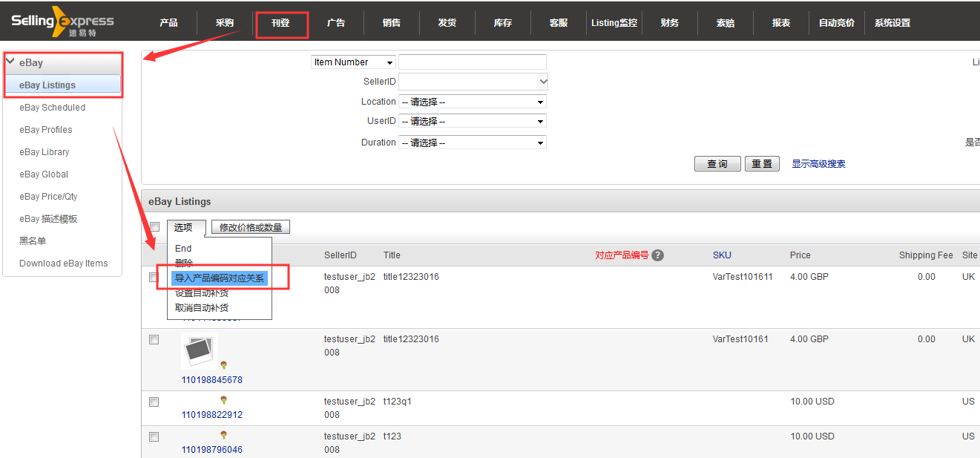The width and height of the screenshot is (980, 458).
Task: Open the 发货 menu
Action: pyautogui.click(x=447, y=23)
